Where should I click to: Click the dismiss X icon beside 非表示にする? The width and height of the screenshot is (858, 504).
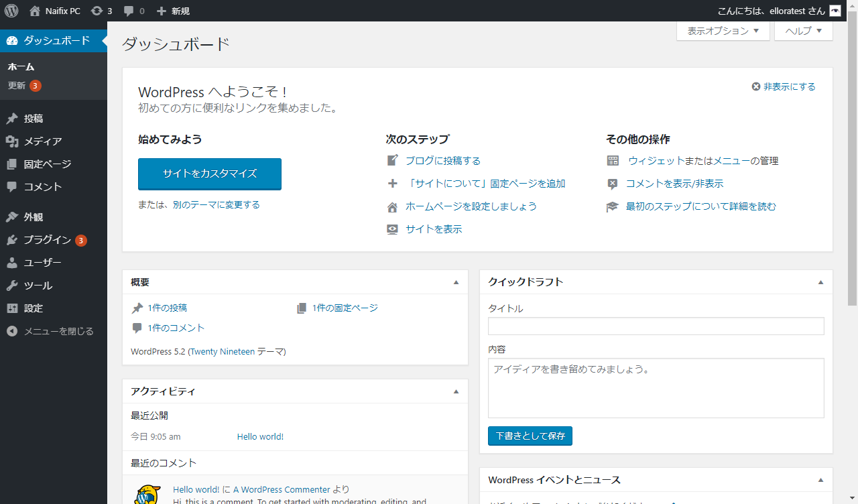coord(756,87)
